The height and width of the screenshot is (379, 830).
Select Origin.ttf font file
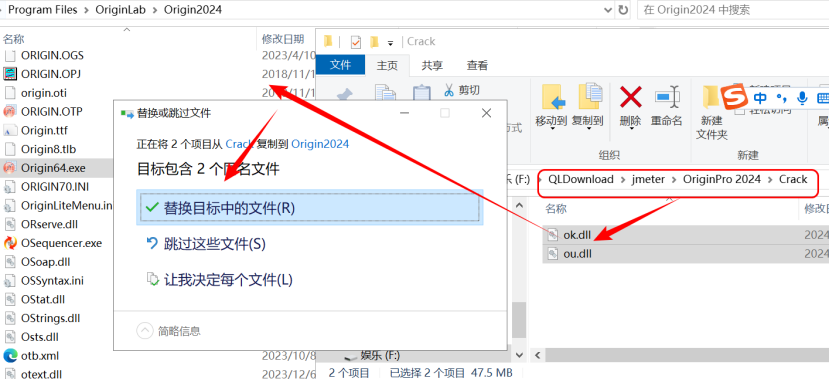pyautogui.click(x=44, y=130)
